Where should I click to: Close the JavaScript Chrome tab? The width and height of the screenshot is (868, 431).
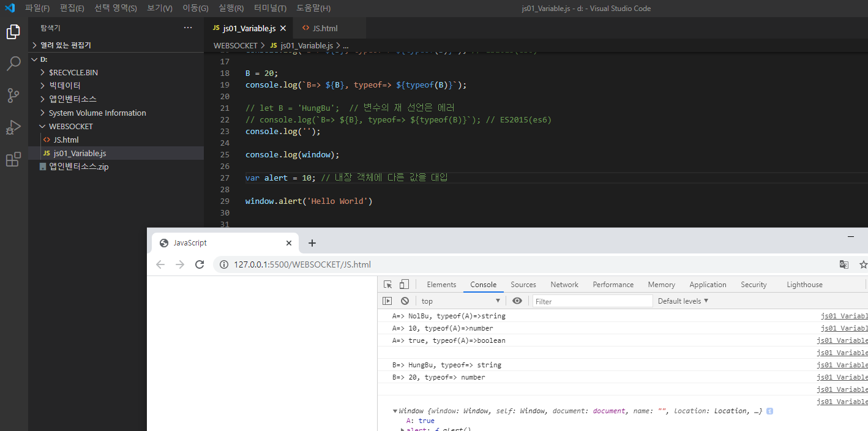coord(289,243)
